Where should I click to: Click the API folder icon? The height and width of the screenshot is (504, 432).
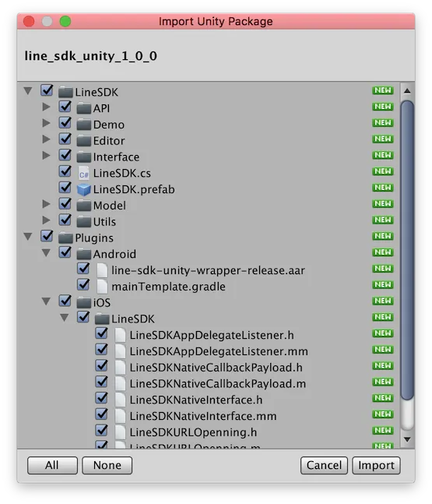pyautogui.click(x=84, y=108)
